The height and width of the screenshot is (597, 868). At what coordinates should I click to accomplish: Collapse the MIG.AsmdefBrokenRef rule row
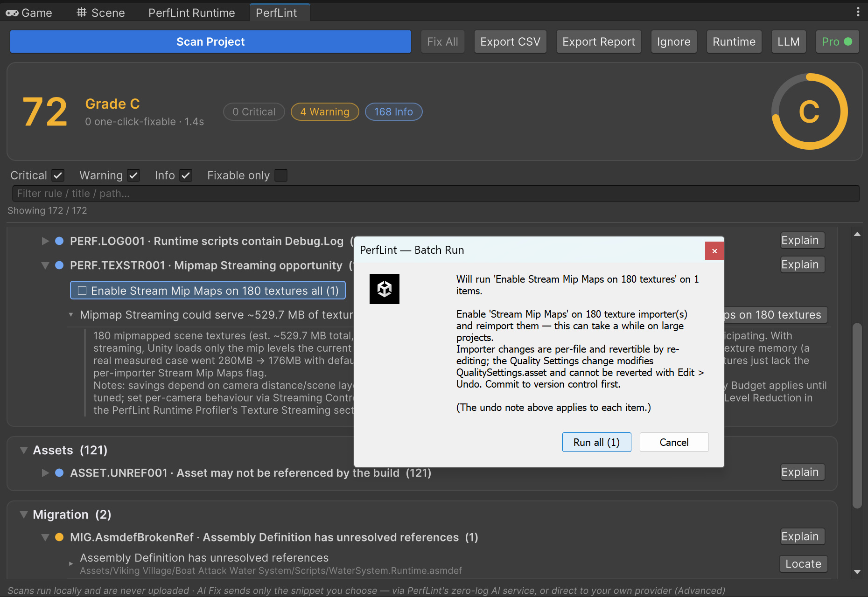click(45, 537)
